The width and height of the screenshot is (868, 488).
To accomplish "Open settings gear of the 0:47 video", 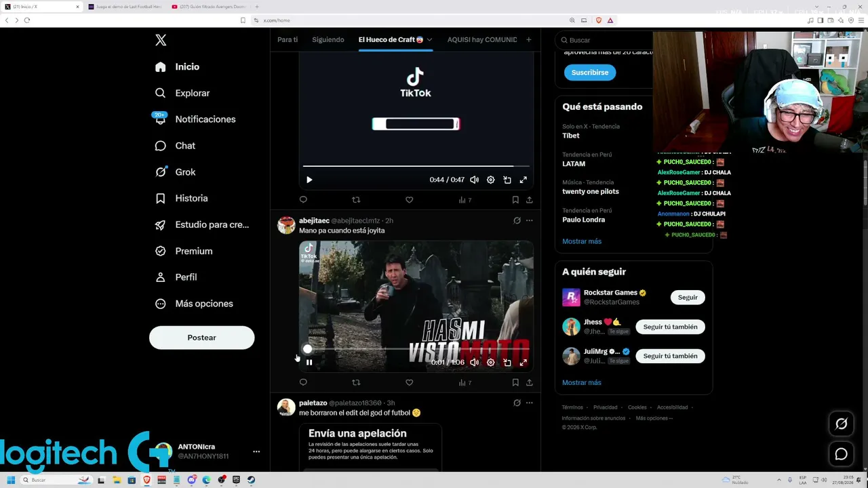I will [490, 180].
